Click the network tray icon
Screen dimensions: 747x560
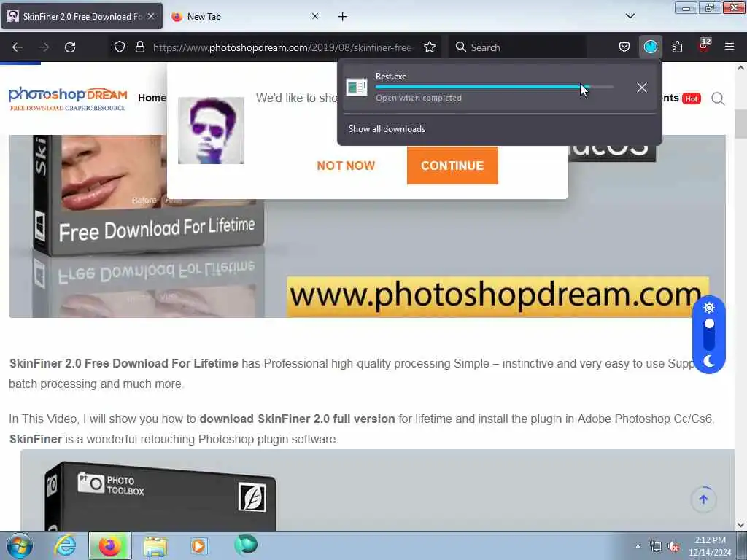coord(656,547)
